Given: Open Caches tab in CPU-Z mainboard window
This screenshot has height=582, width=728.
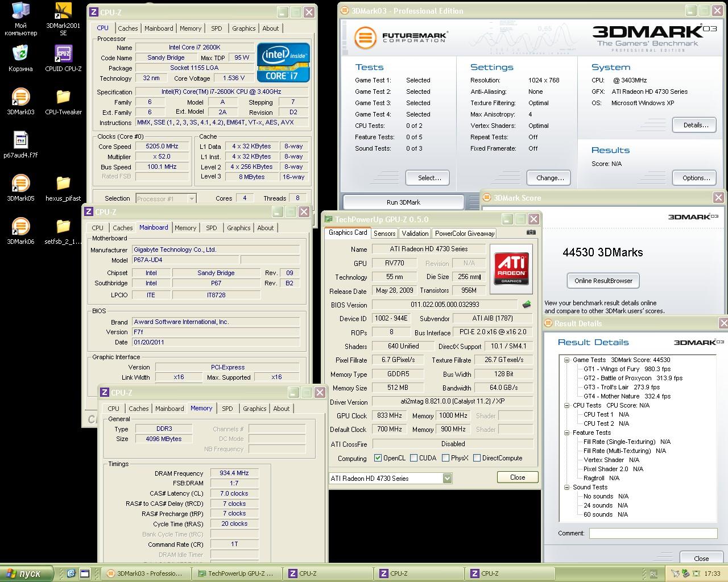Looking at the screenshot, I should pos(122,228).
